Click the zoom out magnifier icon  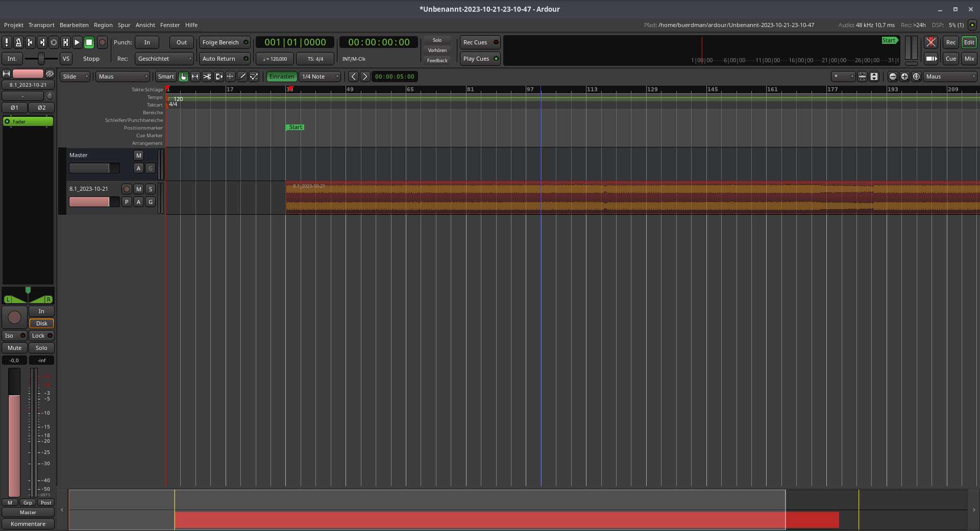point(893,77)
